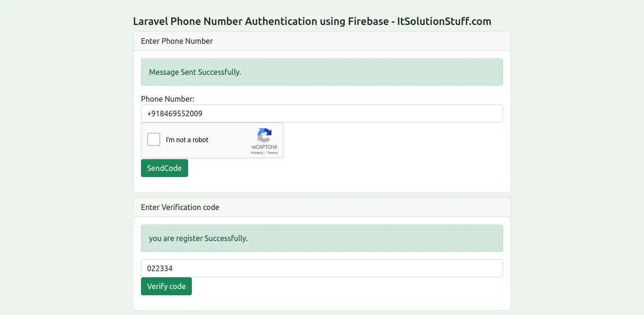This screenshot has width=644, height=315.
Task: Click the Phone Number: field label
Action: click(167, 99)
